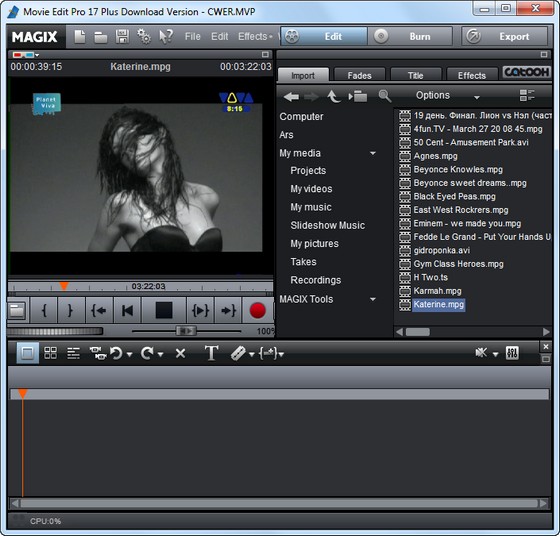This screenshot has width=560, height=536.
Task: Set the range out-point with right brace
Action: 70,310
